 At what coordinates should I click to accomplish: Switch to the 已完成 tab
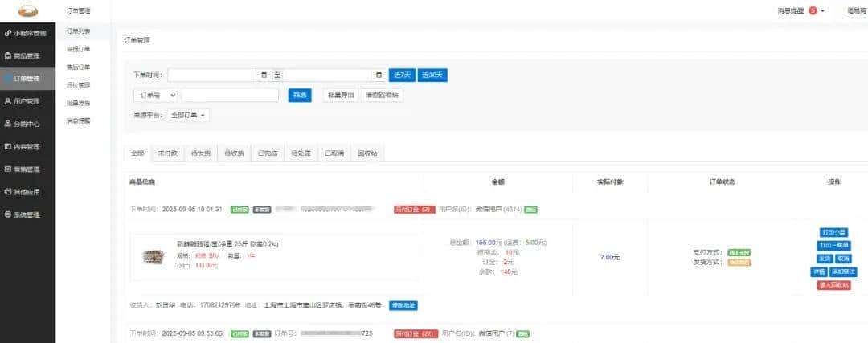point(268,153)
